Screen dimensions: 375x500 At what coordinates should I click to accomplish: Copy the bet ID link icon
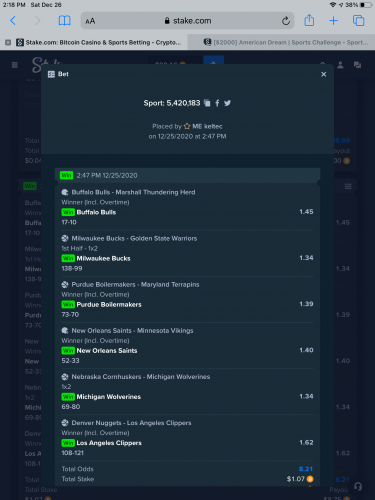pos(207,103)
